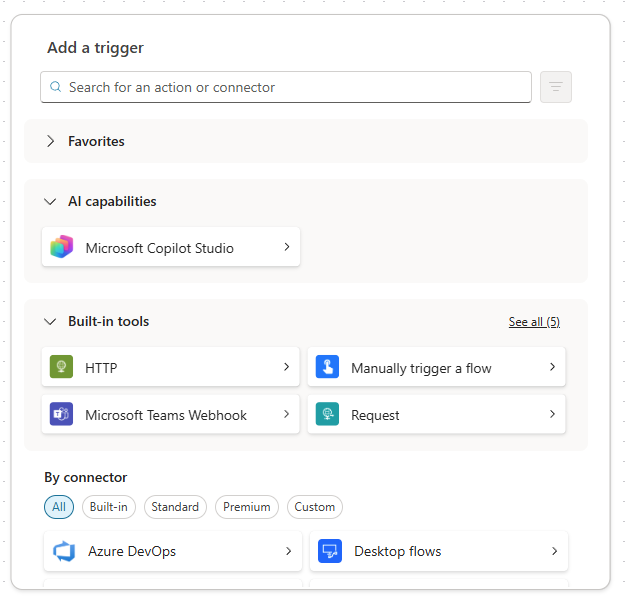
Task: Click the Manually trigger a flow icon
Action: click(x=327, y=367)
